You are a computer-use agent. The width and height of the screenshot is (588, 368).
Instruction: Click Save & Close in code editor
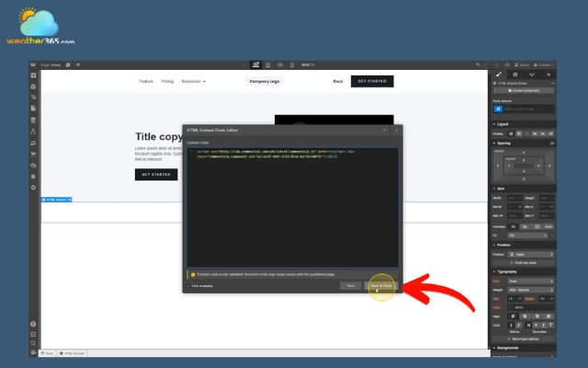click(381, 286)
